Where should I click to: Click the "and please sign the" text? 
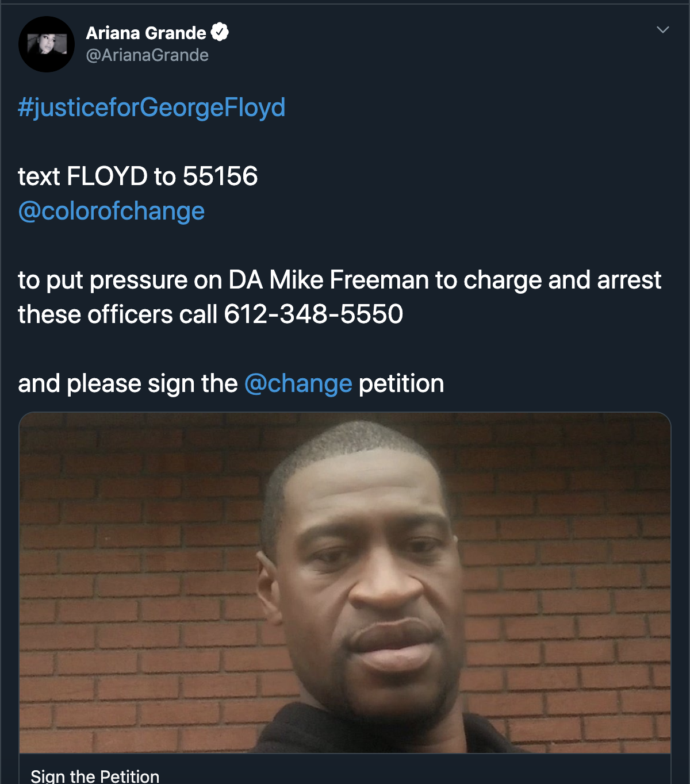tap(128, 383)
